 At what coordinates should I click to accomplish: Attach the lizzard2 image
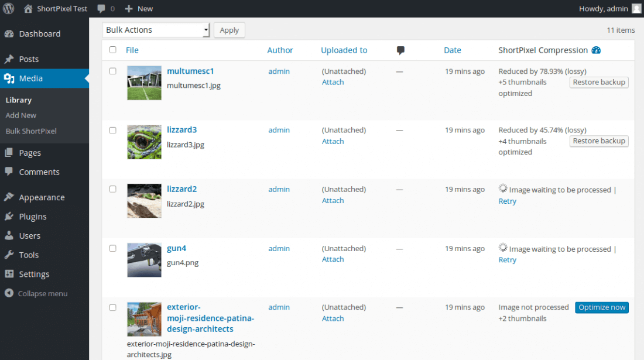[333, 200]
